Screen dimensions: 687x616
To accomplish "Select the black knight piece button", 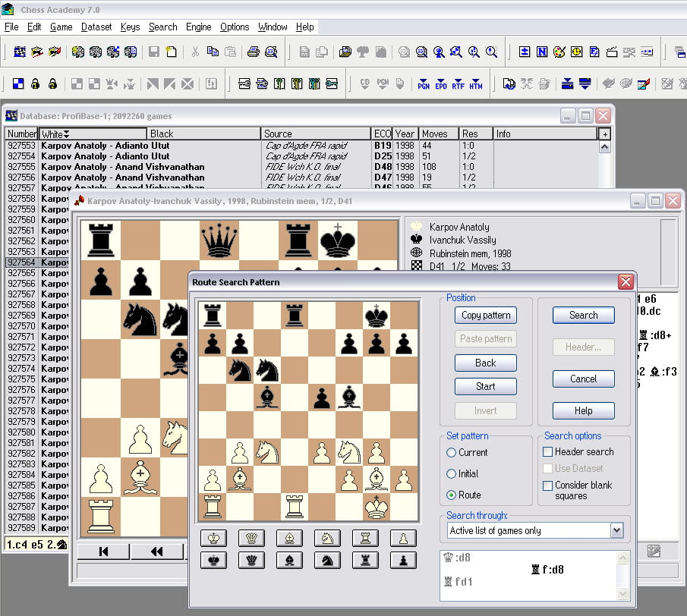I will pyautogui.click(x=326, y=560).
